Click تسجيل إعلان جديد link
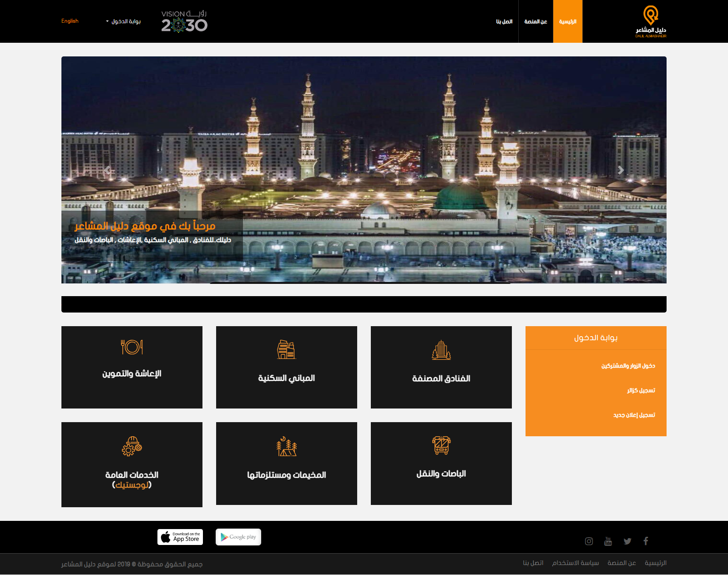 point(634,415)
